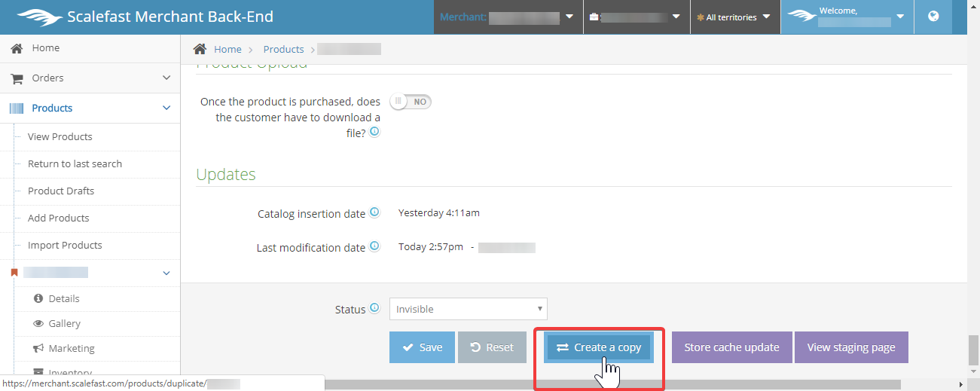Click info icon after download file question
980x391 pixels.
pos(374,132)
